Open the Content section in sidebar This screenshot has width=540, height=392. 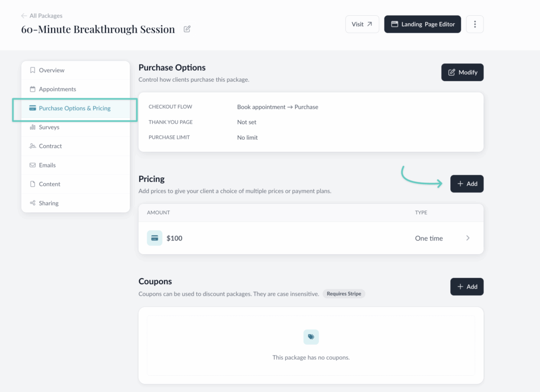[x=50, y=184]
